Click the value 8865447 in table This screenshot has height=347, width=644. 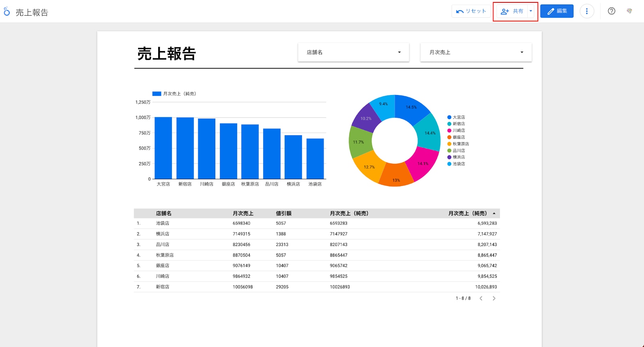click(339, 255)
